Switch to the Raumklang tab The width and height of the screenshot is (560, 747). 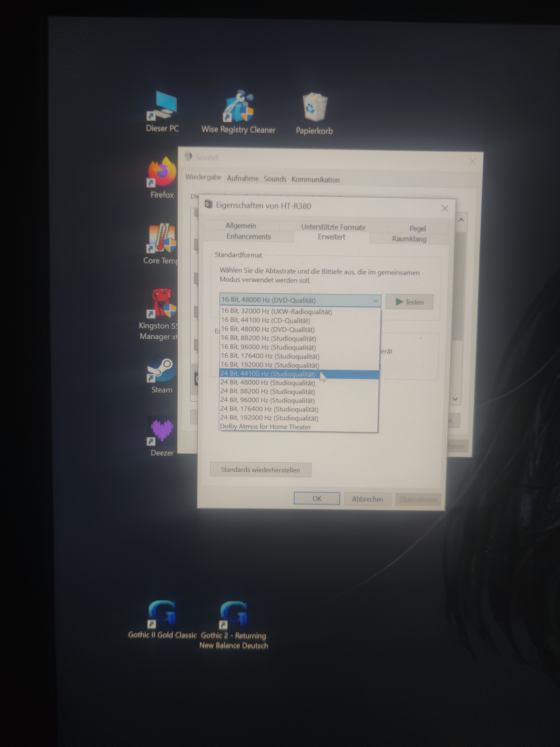[409, 239]
